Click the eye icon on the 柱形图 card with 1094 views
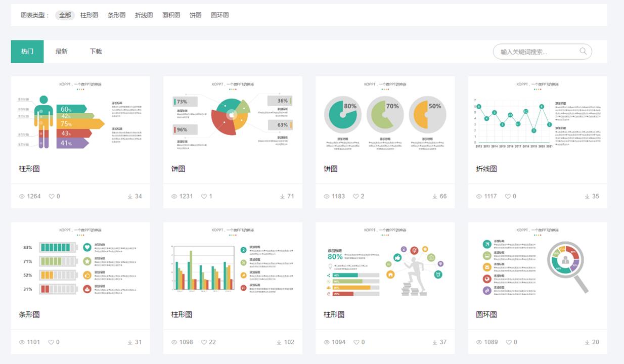 [326, 342]
